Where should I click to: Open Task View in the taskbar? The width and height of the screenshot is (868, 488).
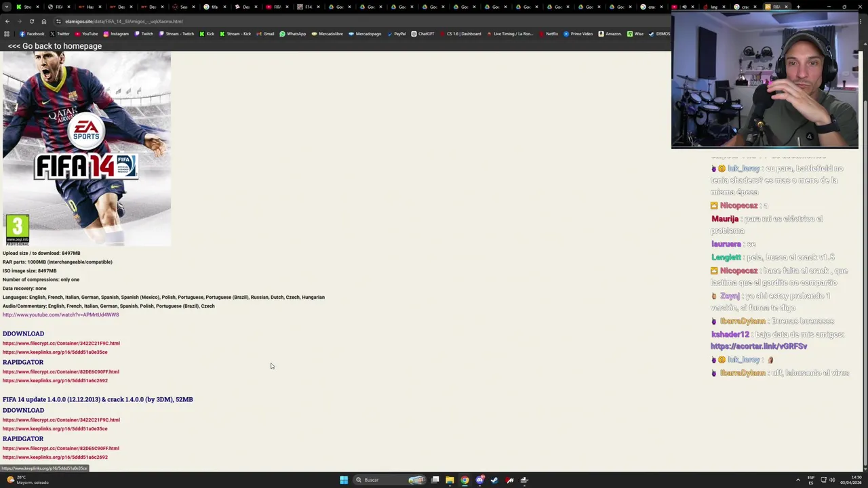435,480
